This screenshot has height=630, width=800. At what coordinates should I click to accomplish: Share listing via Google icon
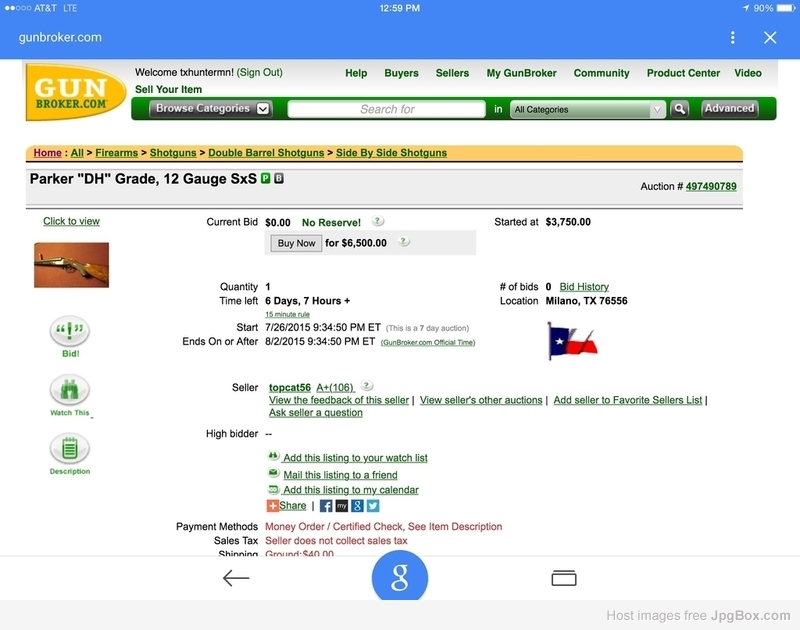pyautogui.click(x=358, y=506)
